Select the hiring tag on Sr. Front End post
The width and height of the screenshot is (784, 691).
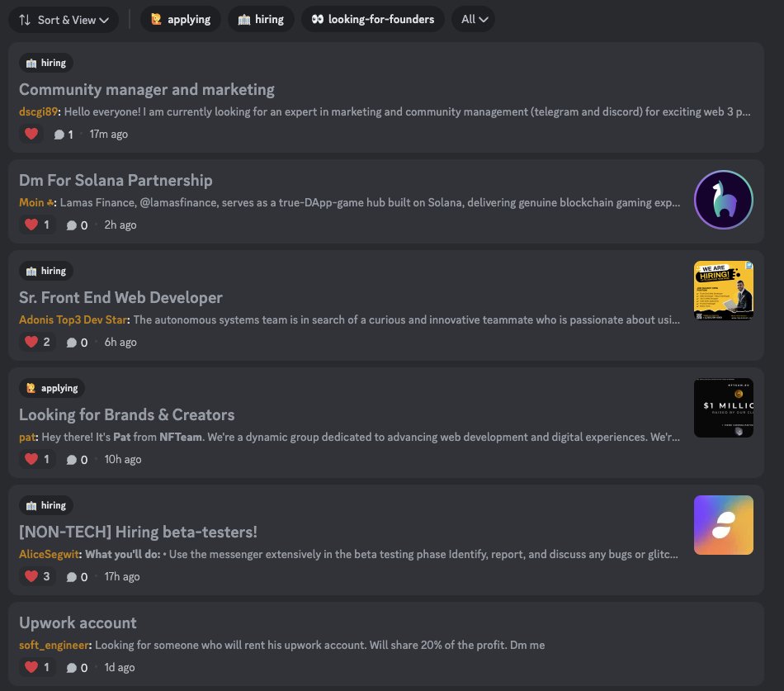45,270
